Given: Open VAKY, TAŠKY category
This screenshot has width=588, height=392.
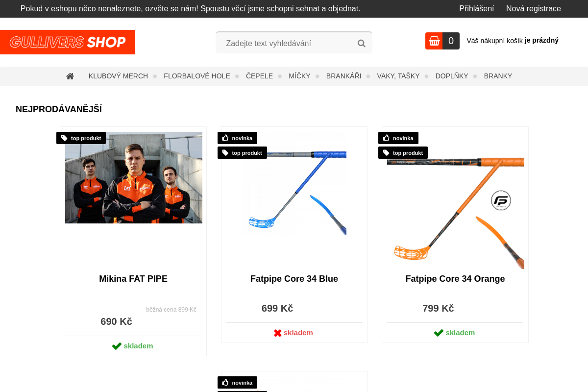Looking at the screenshot, I should [x=398, y=76].
